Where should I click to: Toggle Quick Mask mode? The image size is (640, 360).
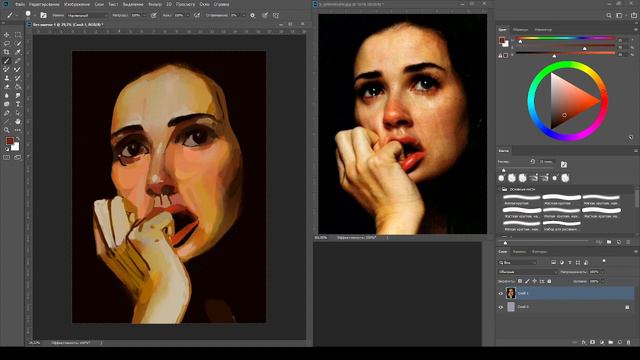(x=7, y=157)
